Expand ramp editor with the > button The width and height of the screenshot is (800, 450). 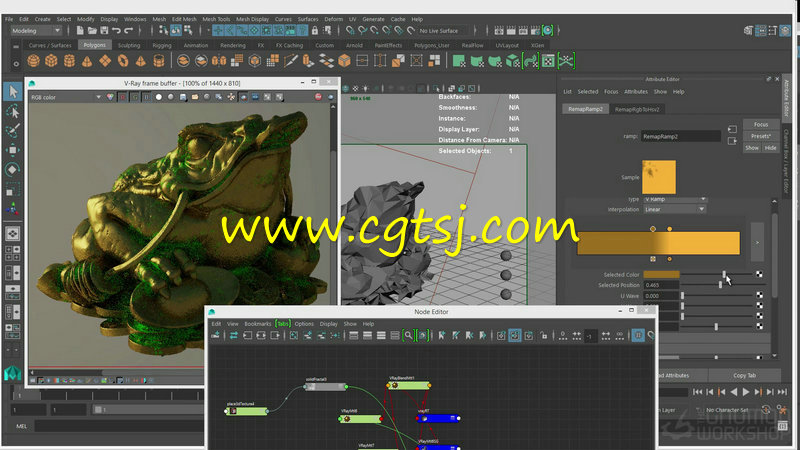coord(757,243)
